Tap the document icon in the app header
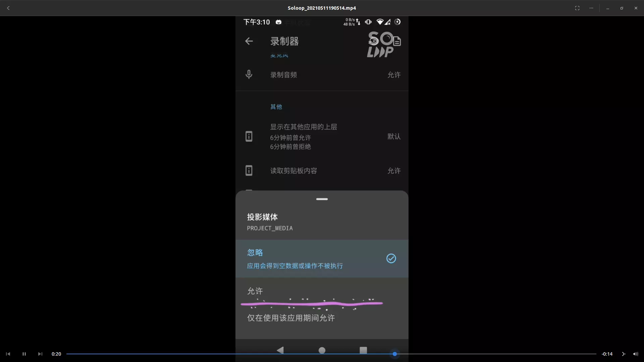 [397, 41]
